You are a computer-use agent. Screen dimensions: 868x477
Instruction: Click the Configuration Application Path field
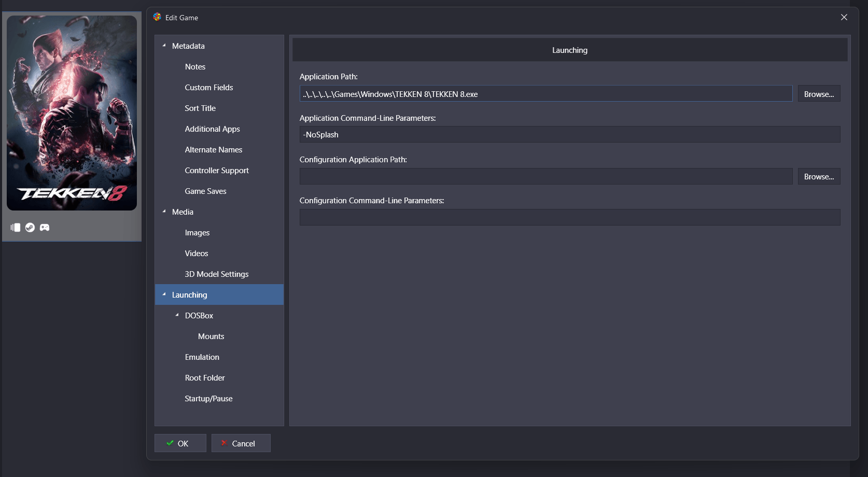pos(546,176)
